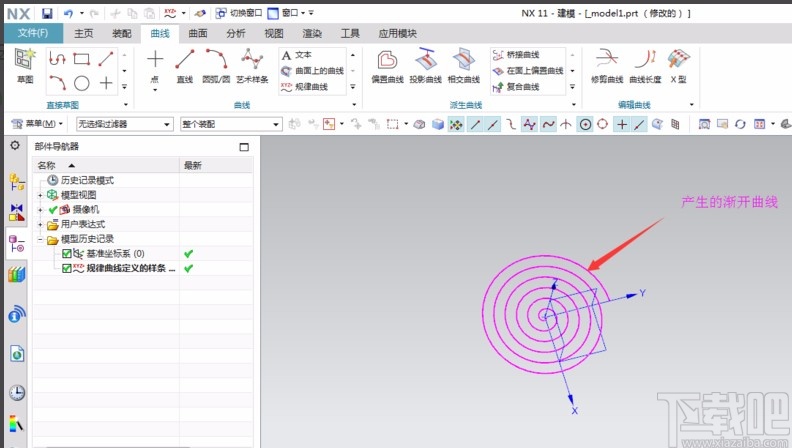
Task: Open the Assembly Navigator sidebar tab
Action: (x=16, y=182)
